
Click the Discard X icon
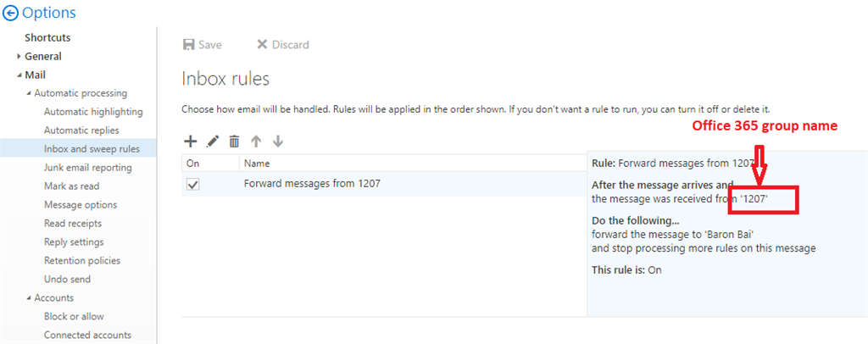coord(262,45)
